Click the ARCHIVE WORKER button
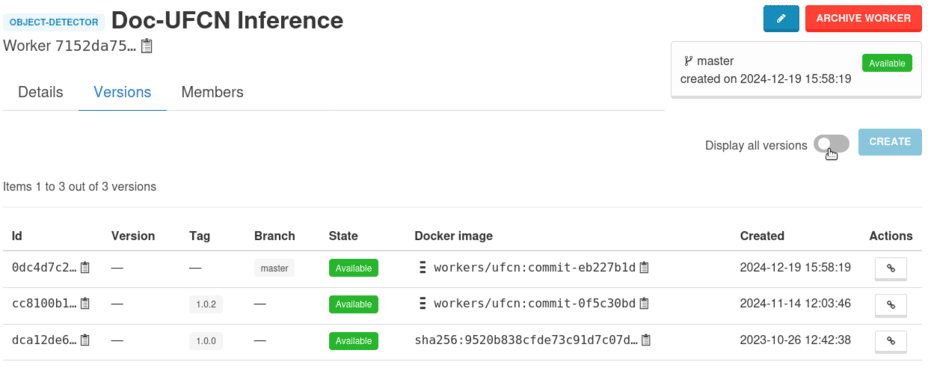The image size is (928, 371). 863,18
